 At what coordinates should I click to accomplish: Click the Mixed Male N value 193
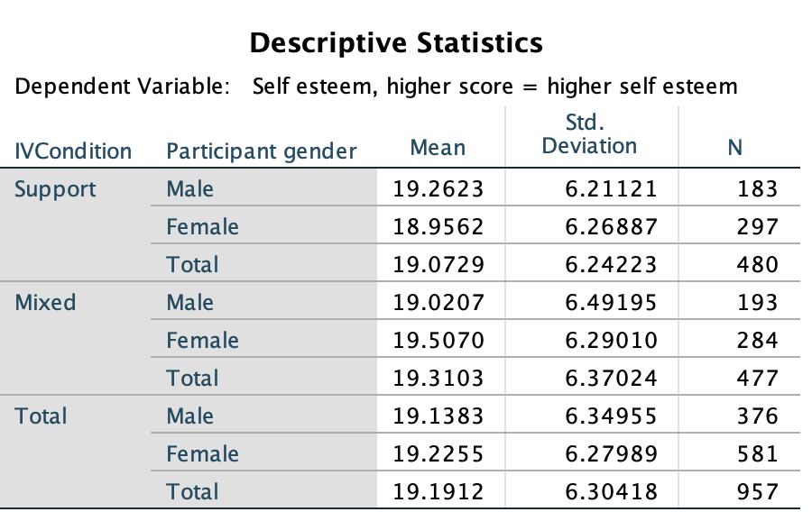click(758, 302)
